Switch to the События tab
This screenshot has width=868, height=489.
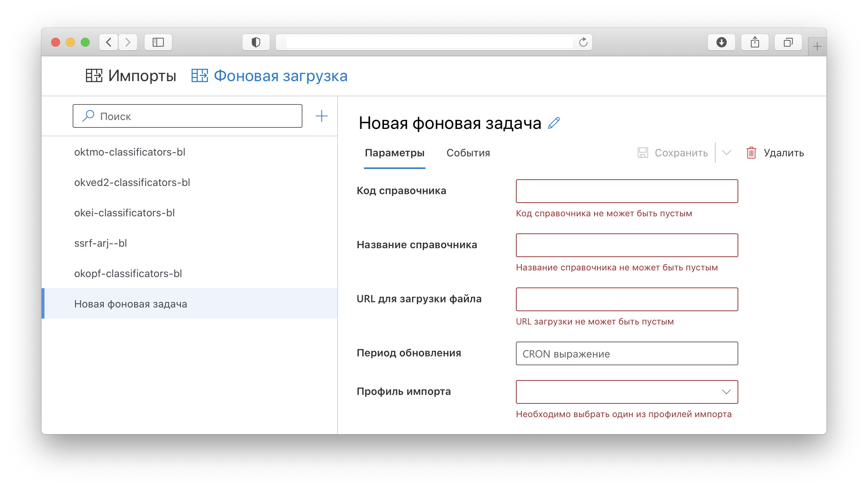[468, 153]
